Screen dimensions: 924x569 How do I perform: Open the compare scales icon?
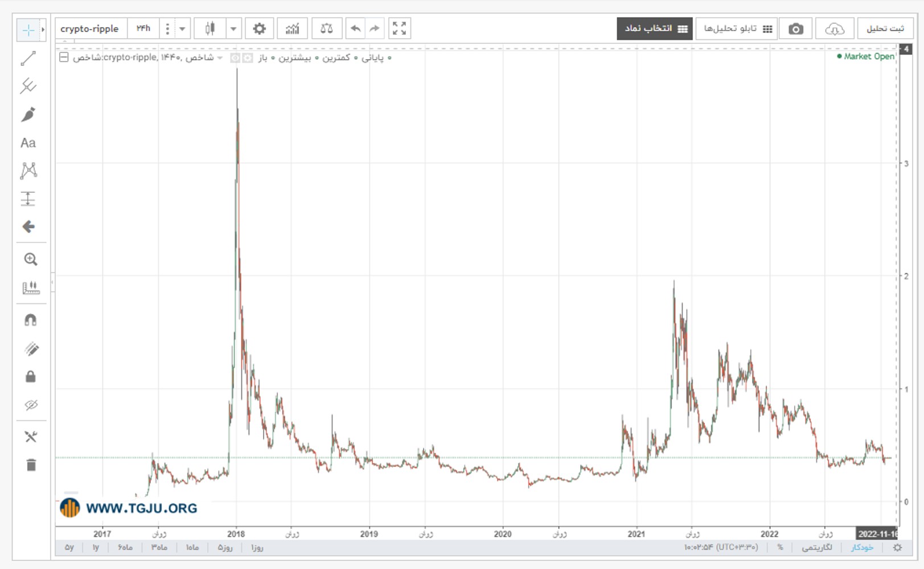(327, 28)
